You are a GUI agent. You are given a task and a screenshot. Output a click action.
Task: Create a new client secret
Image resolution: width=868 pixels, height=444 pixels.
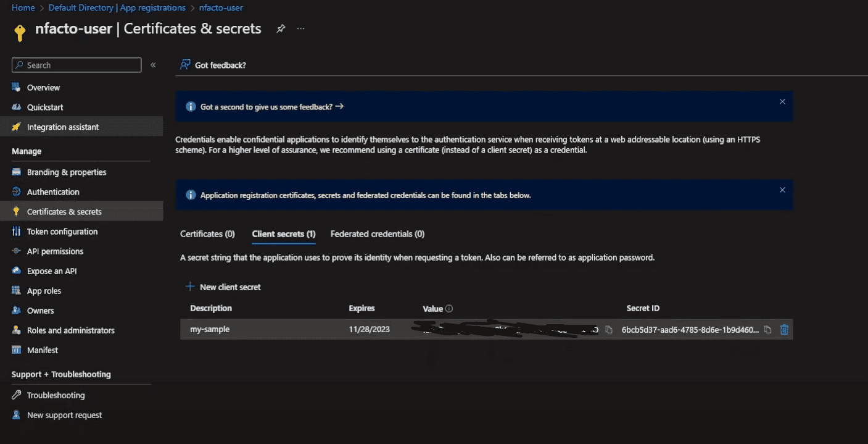[x=229, y=287]
